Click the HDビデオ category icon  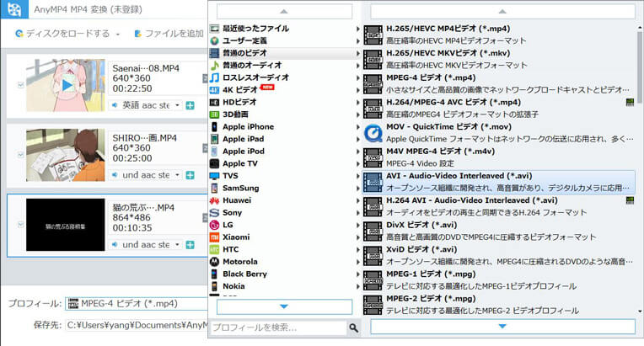point(214,102)
